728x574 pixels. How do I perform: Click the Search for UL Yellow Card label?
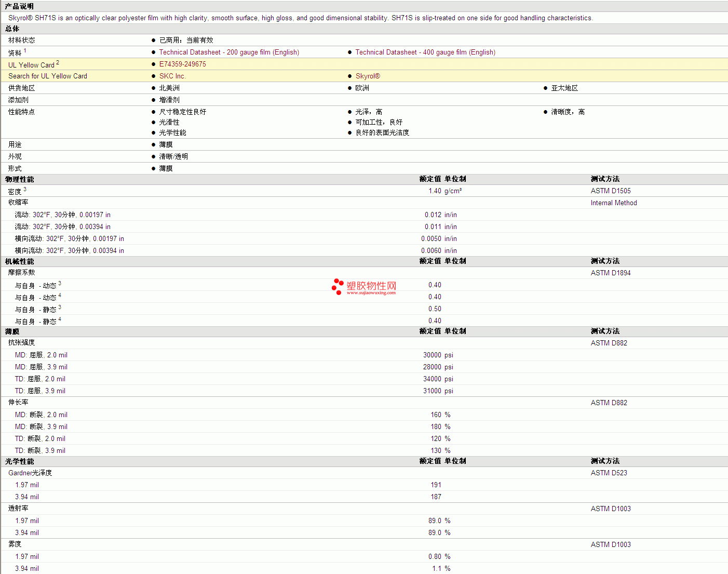point(48,76)
